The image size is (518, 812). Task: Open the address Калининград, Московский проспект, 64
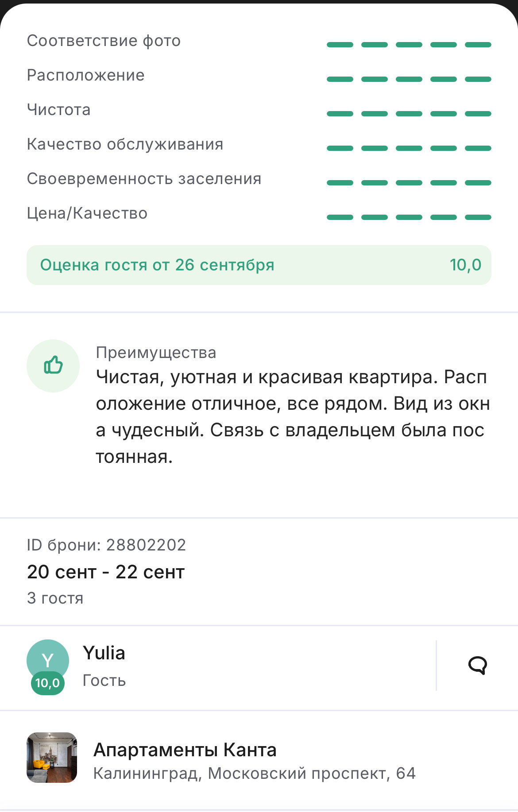point(255,774)
